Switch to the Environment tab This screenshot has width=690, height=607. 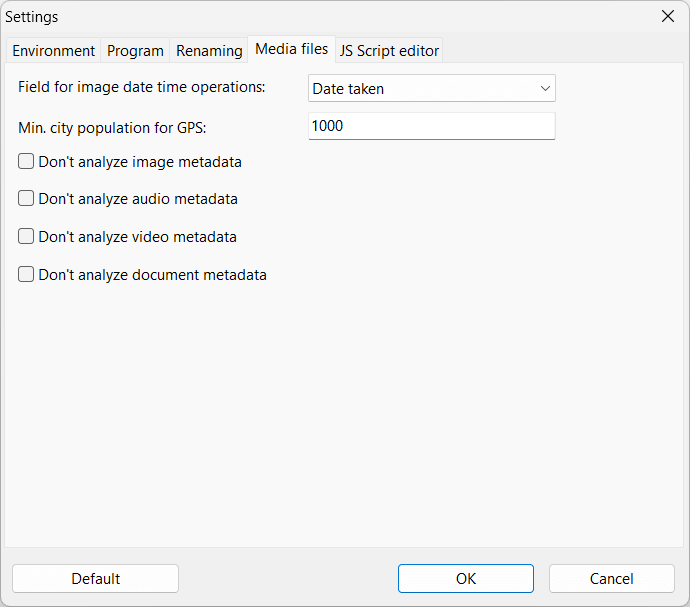click(54, 51)
